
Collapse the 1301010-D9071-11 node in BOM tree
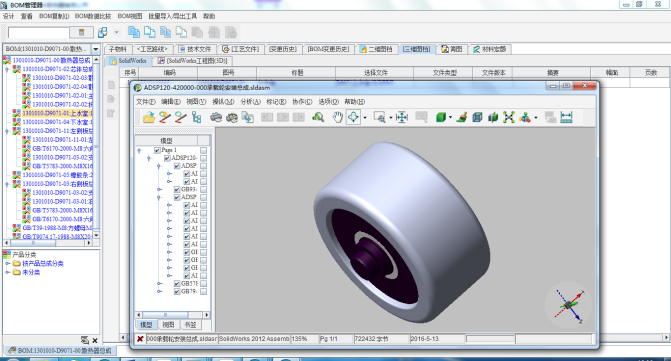(x=7, y=131)
